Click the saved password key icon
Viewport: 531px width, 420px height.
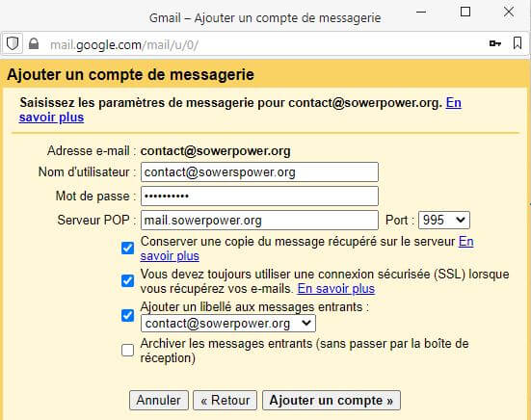[x=494, y=43]
